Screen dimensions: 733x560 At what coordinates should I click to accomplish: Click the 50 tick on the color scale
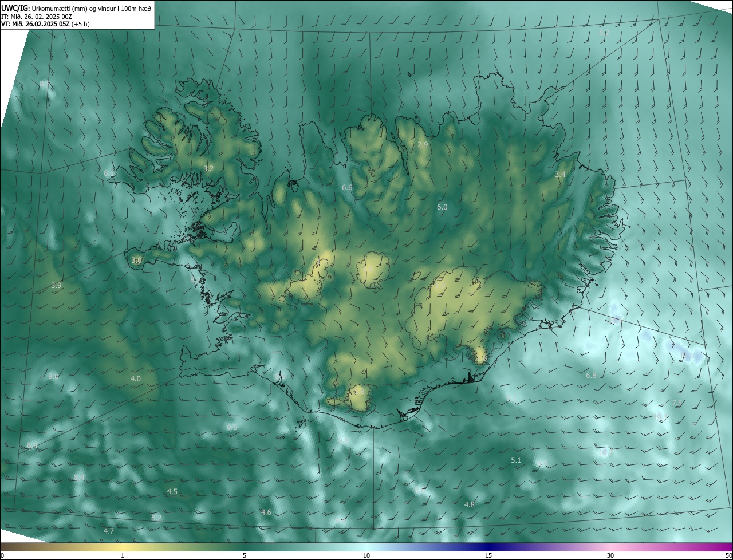click(728, 556)
